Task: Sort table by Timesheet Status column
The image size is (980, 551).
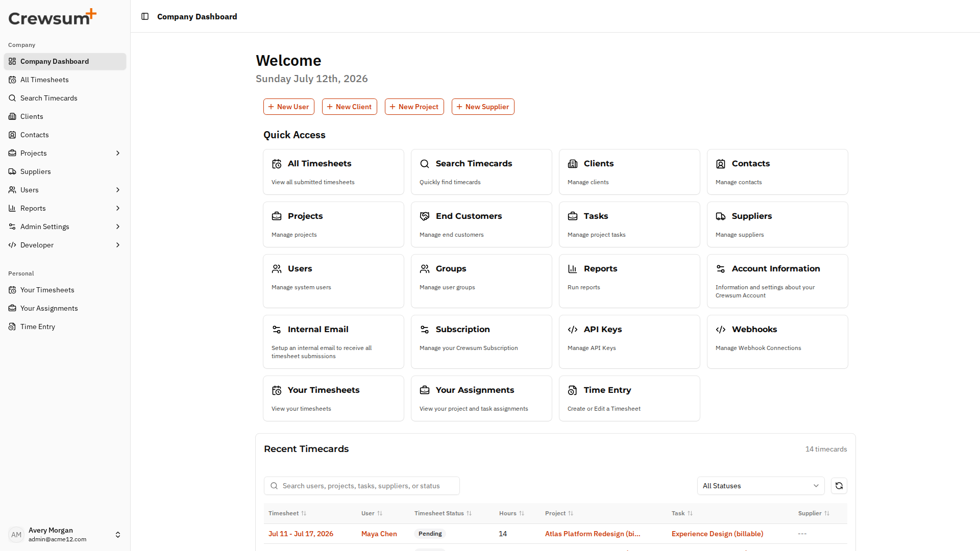Action: coord(443,513)
